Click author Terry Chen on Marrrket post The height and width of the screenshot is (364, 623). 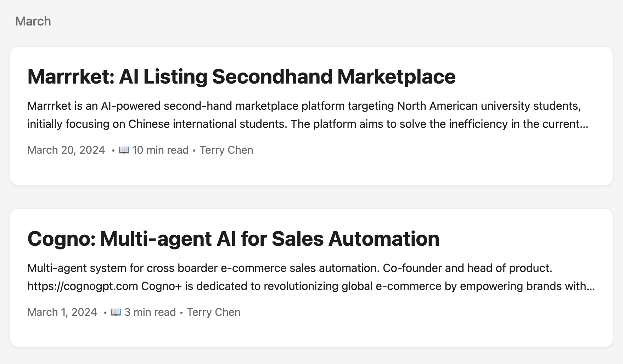coord(226,150)
